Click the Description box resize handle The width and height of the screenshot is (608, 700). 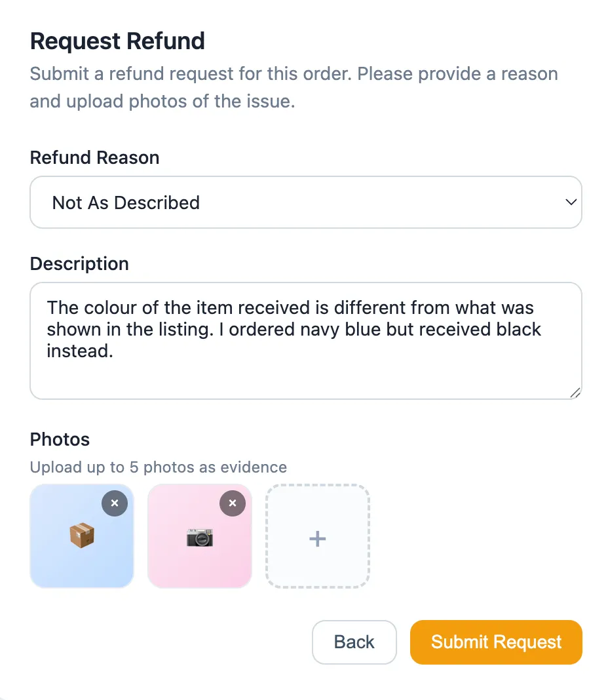click(x=575, y=393)
